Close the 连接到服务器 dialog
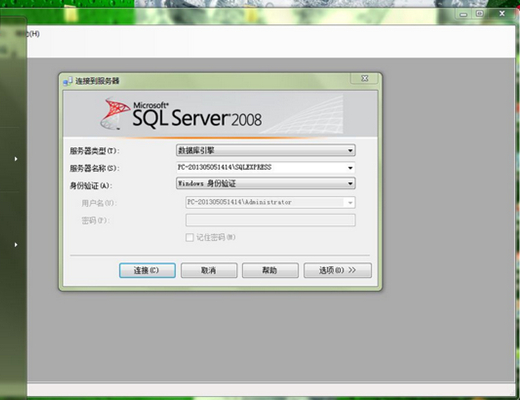Screen dimensions: 520x400 point(365,78)
